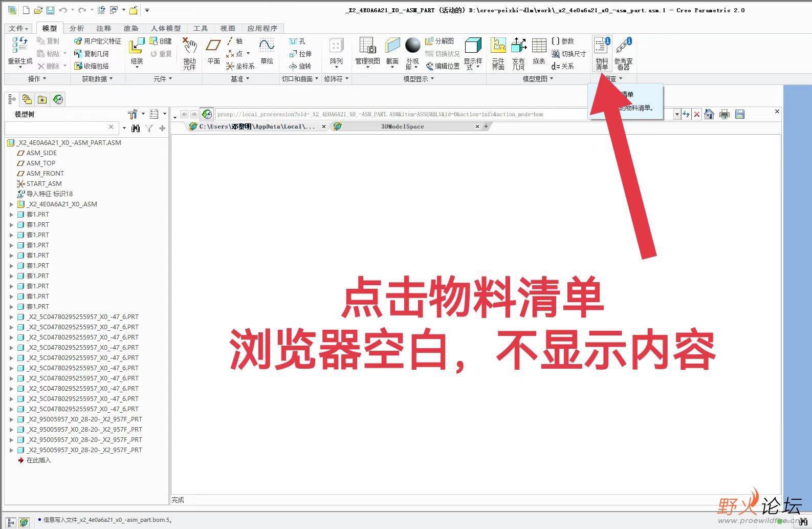Viewport: 812px width, 529px height.
Task: Click the browser refresh button
Action: click(686, 114)
